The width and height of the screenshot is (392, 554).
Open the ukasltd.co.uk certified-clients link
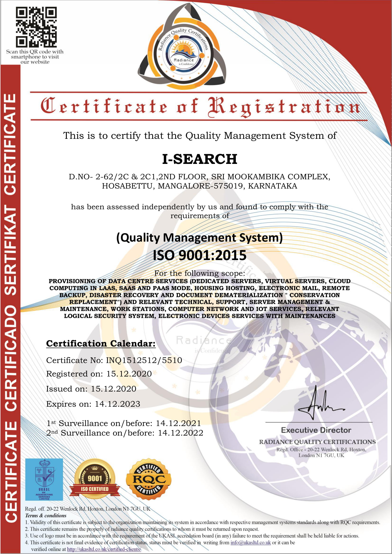104,549
